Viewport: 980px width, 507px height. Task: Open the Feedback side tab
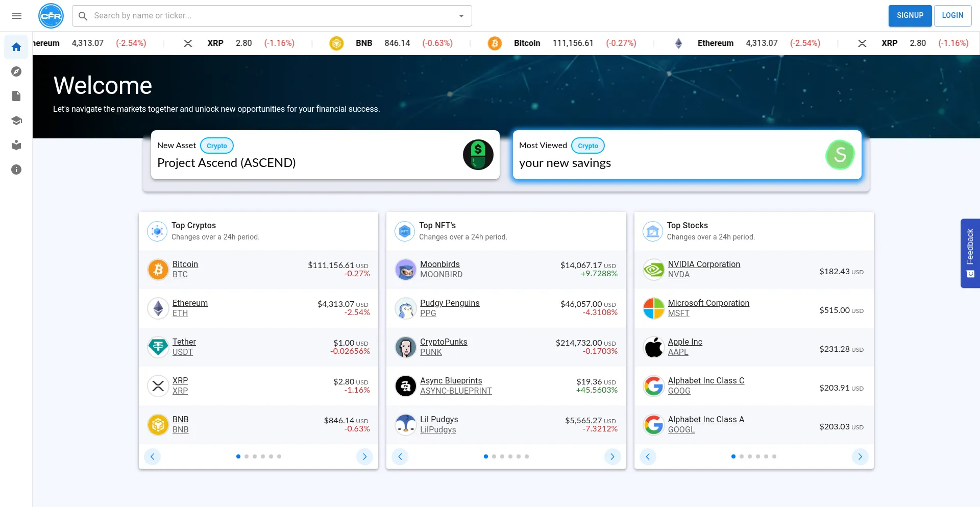[970, 253]
